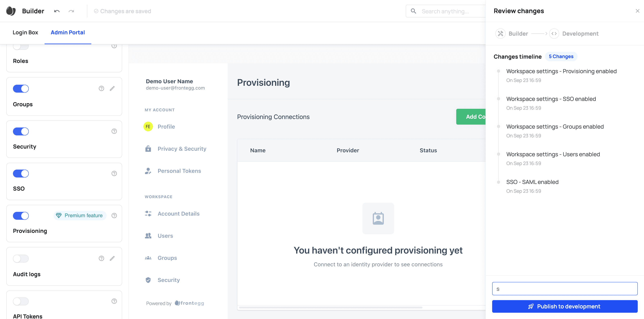Click the 5 Changes badge
The image size is (644, 319).
point(561,56)
